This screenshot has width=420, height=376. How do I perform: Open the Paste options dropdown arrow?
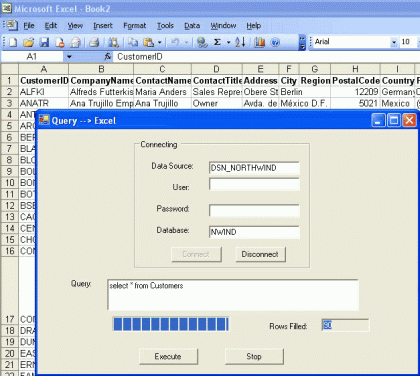click(x=160, y=42)
